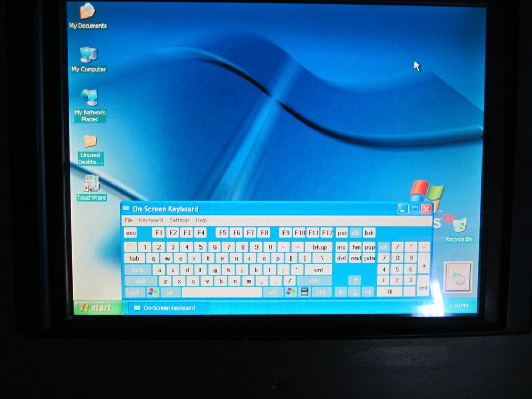This screenshot has height=399, width=532.
Task: Click the F12 key
Action: click(327, 233)
